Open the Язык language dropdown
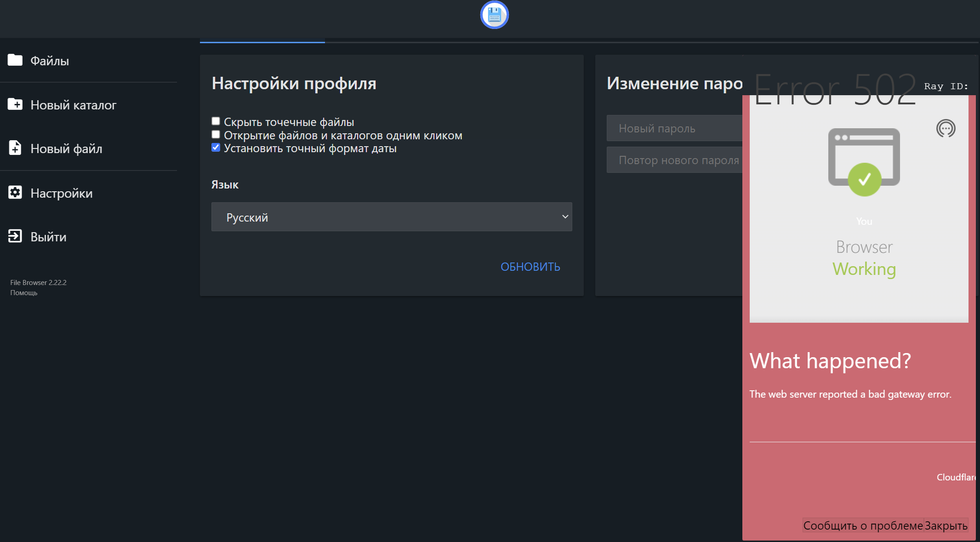This screenshot has height=542, width=980. 391,217
